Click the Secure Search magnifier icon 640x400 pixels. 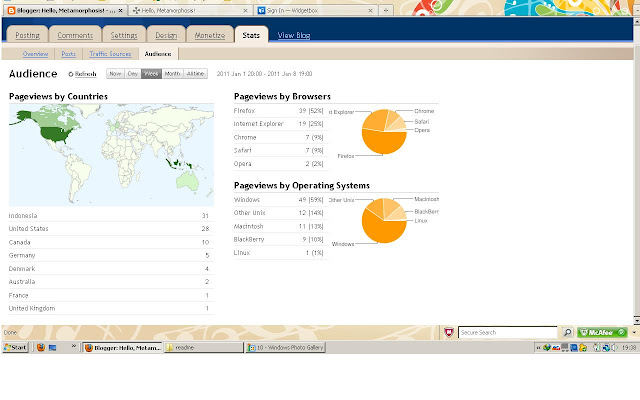click(x=567, y=332)
